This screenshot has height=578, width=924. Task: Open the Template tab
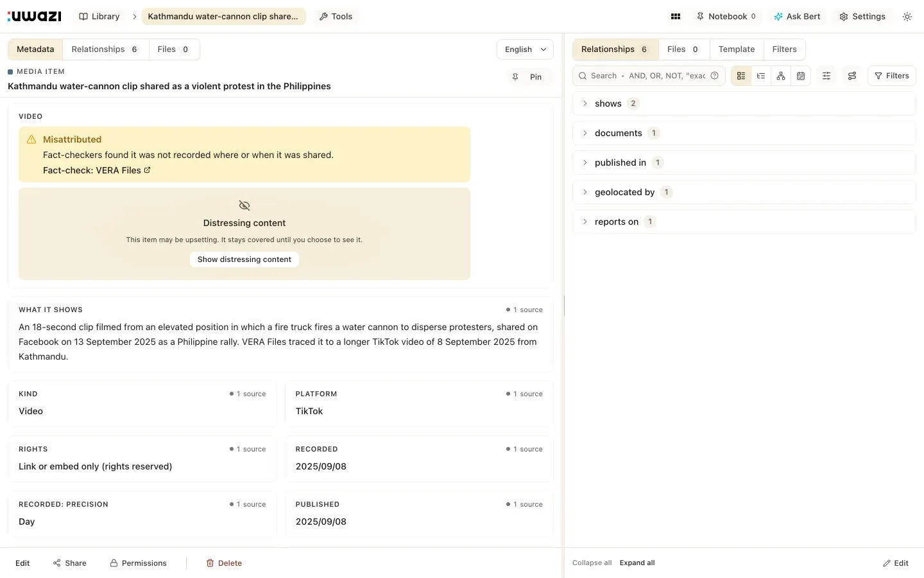[x=737, y=49]
